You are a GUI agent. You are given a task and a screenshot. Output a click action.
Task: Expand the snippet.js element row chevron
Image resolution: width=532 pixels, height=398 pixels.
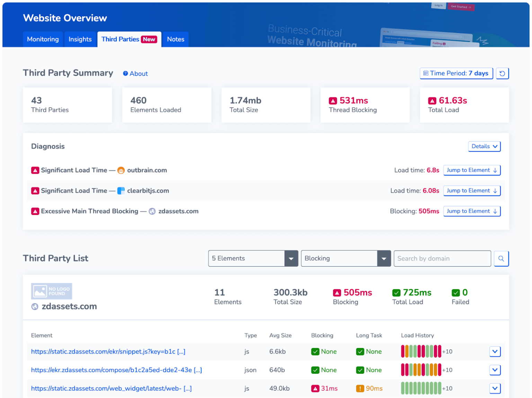pyautogui.click(x=495, y=352)
